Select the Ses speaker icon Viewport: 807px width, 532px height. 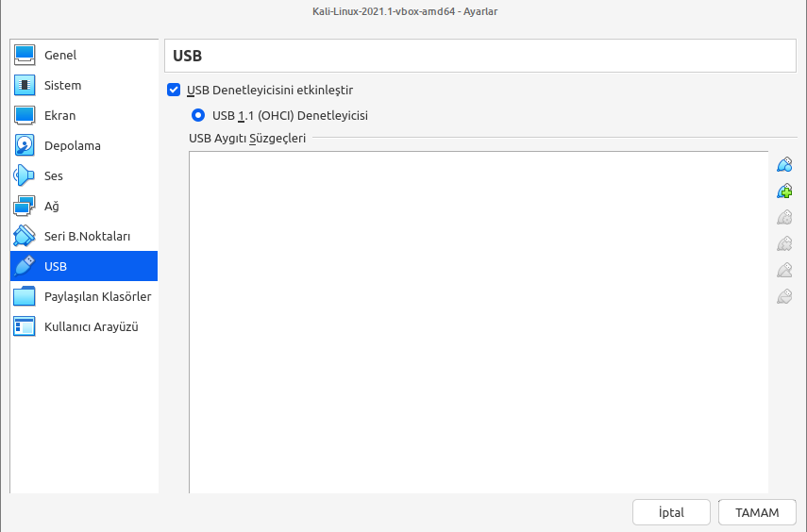point(25,175)
